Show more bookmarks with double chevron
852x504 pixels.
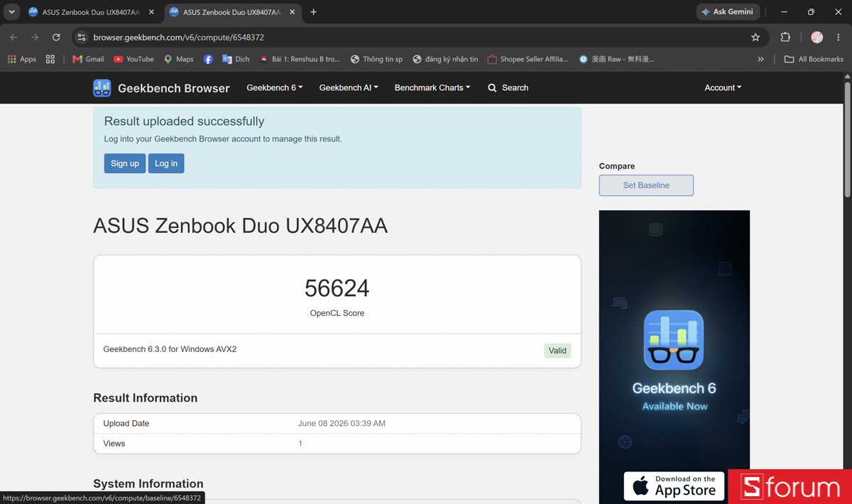click(760, 59)
